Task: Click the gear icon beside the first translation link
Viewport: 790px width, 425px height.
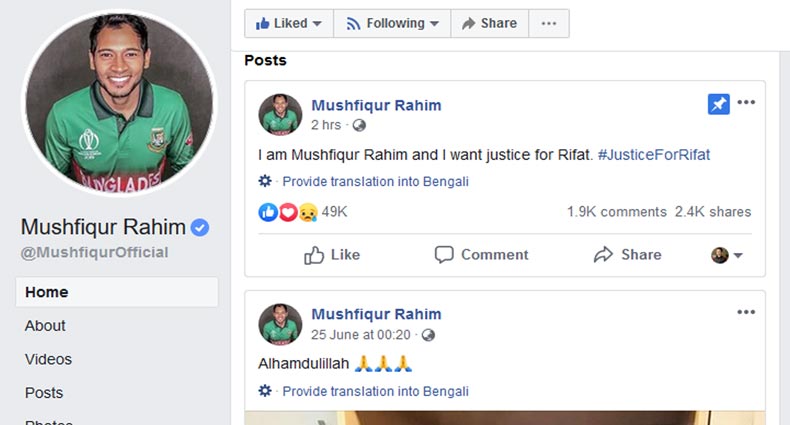Action: [x=265, y=182]
